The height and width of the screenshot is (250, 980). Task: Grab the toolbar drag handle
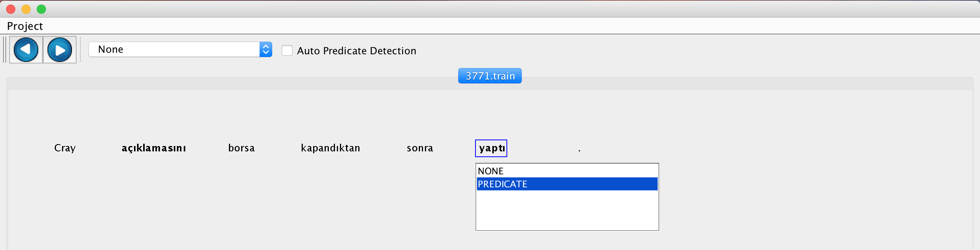pos(5,50)
